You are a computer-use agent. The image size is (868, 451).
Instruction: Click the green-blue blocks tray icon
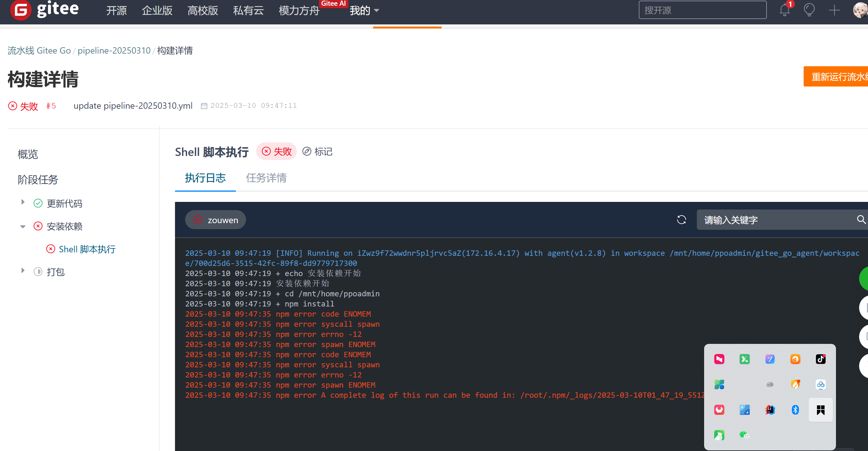point(719,384)
